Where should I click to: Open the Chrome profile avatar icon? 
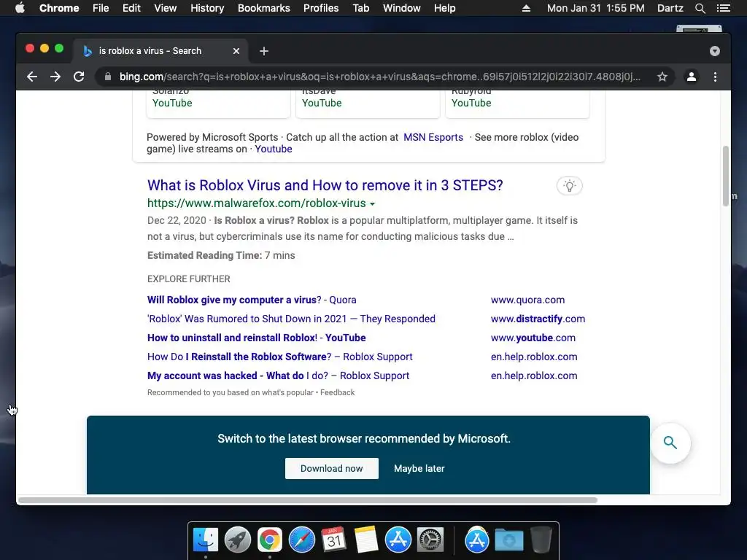pyautogui.click(x=692, y=77)
